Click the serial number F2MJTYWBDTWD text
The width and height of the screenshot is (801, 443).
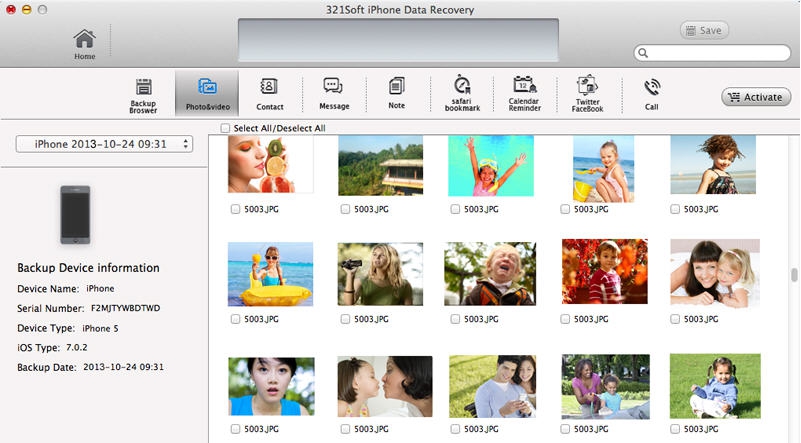tap(125, 308)
